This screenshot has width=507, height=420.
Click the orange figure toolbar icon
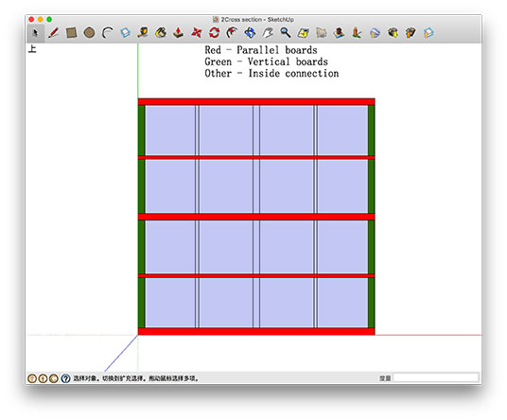click(x=357, y=33)
